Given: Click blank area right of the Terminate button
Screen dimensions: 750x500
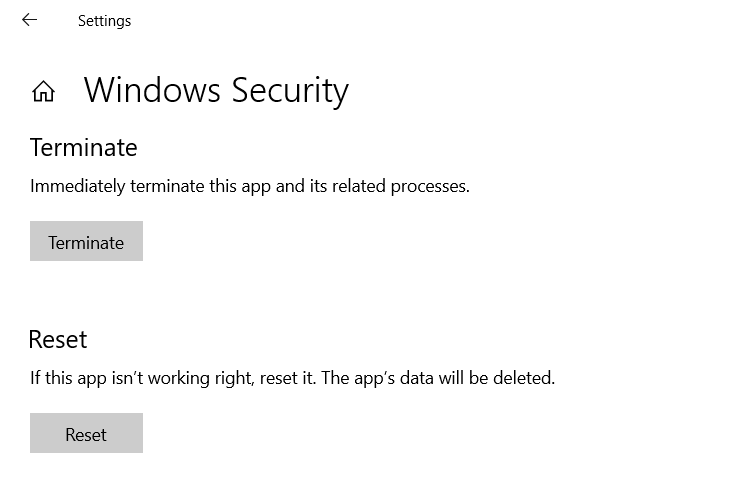Looking at the screenshot, I should click(x=400, y=242).
